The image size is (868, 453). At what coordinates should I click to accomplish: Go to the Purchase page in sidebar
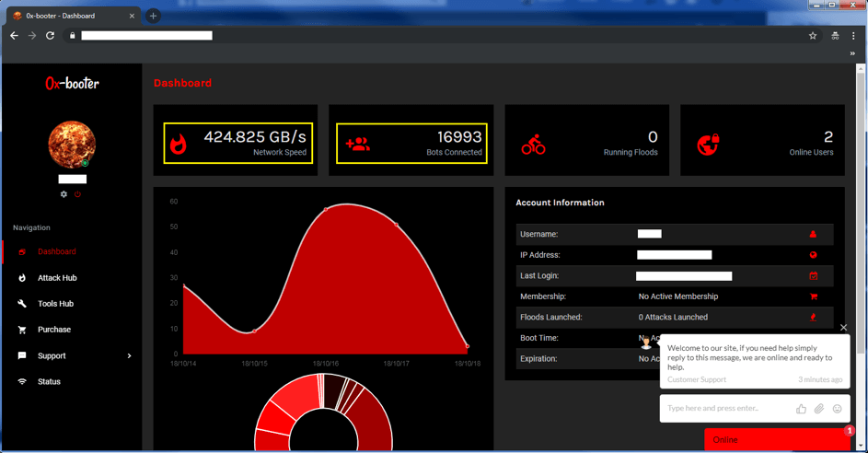click(x=53, y=330)
